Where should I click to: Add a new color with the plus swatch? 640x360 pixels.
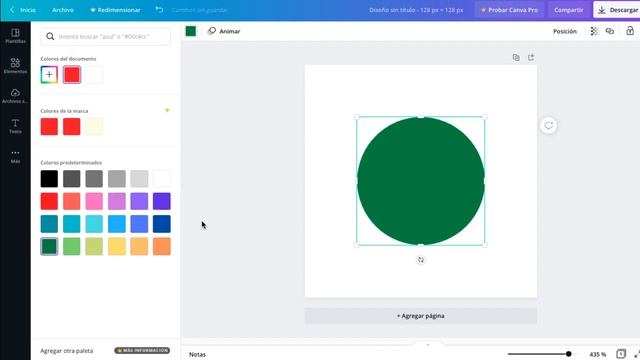[x=49, y=75]
